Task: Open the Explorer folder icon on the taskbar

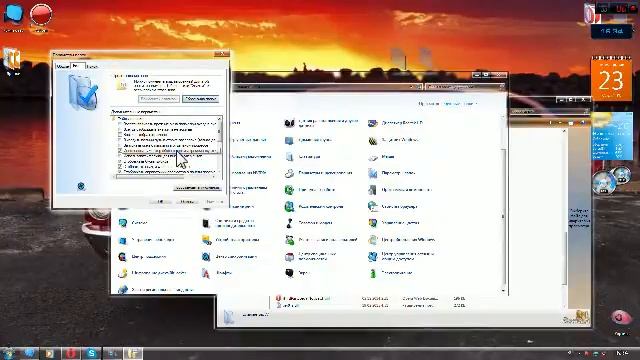Action: point(133,353)
